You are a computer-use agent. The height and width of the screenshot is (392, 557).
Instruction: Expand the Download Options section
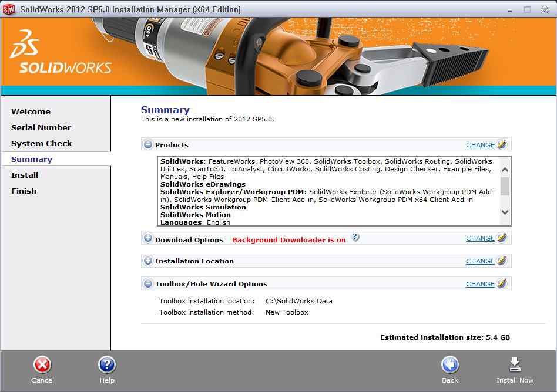coord(148,238)
